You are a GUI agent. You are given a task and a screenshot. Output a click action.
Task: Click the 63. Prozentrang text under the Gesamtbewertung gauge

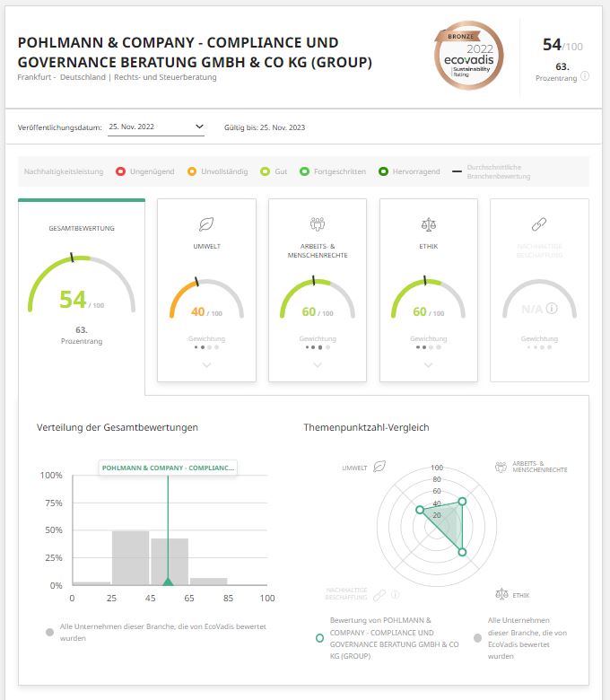[82, 336]
